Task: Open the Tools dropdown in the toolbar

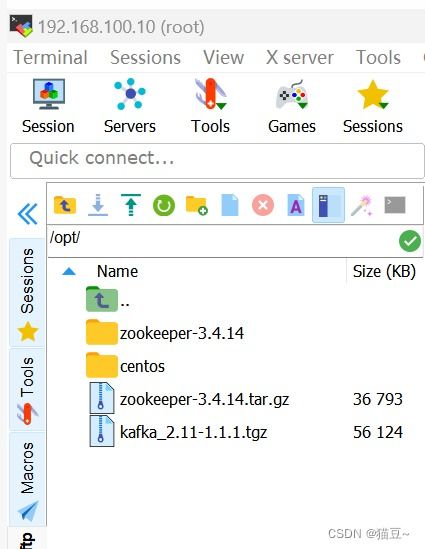Action: point(210,106)
